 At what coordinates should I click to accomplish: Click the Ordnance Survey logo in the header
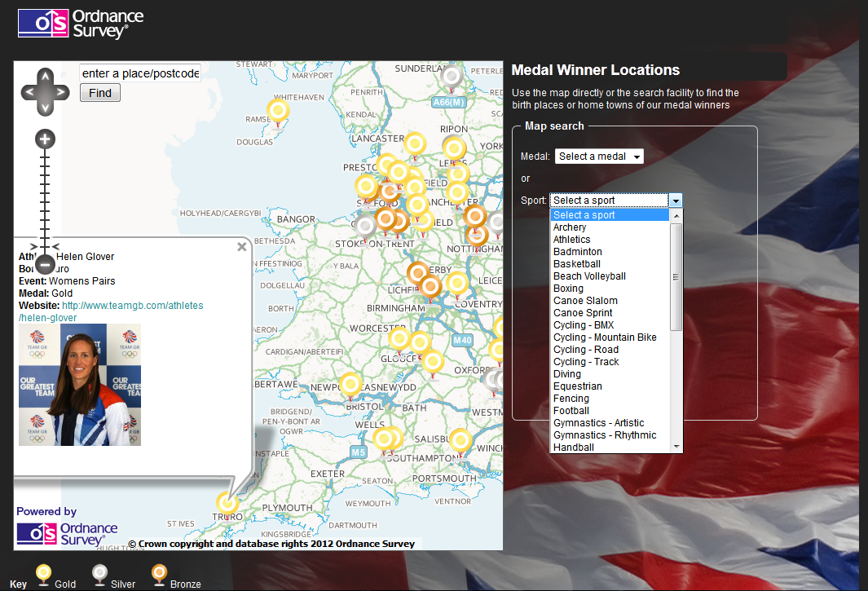click(x=79, y=23)
